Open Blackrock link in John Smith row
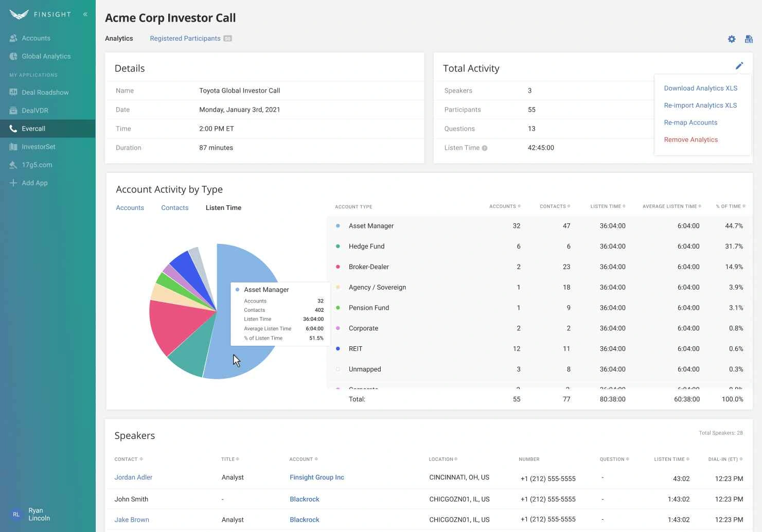This screenshot has width=762, height=532. pyautogui.click(x=305, y=499)
